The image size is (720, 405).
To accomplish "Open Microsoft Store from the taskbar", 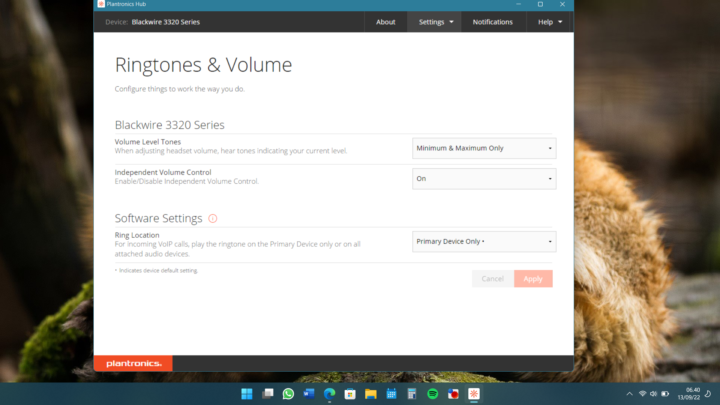I will click(x=350, y=394).
